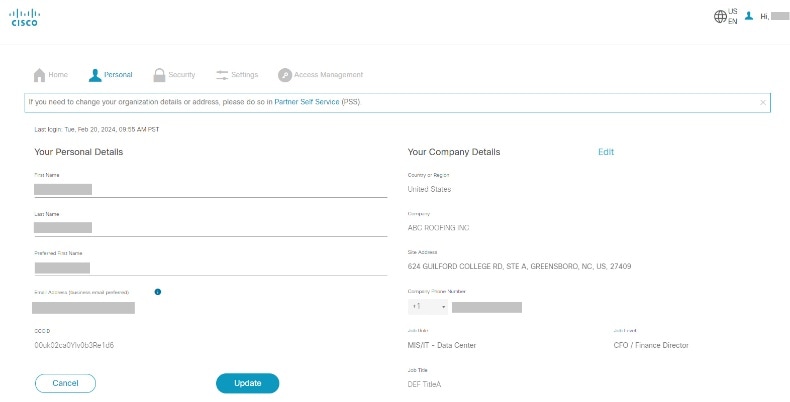Click the company name ABC ROOFING INC

point(438,228)
